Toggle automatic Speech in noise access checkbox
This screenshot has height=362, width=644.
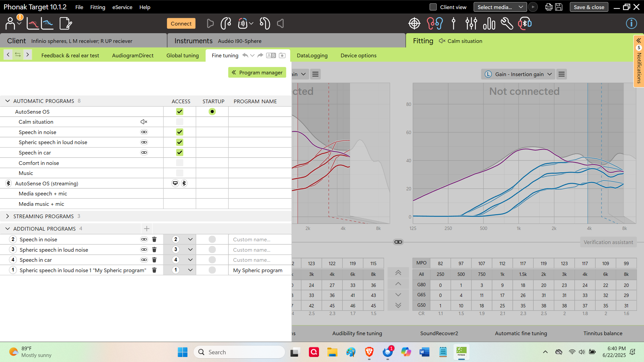180,132
